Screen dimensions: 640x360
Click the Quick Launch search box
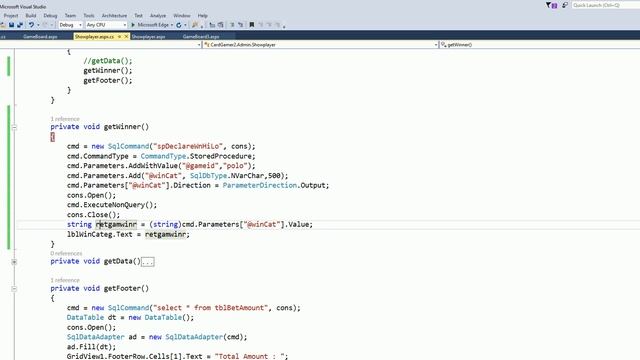point(606,5)
